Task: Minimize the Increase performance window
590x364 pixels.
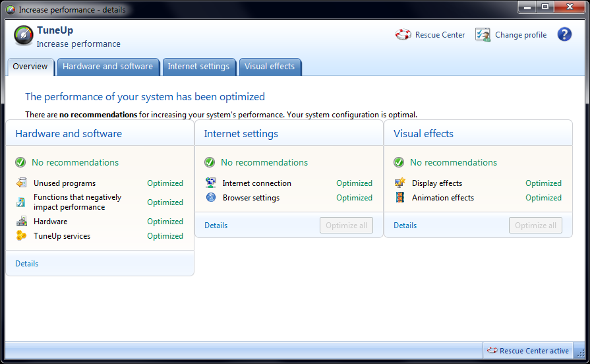Action: click(527, 7)
